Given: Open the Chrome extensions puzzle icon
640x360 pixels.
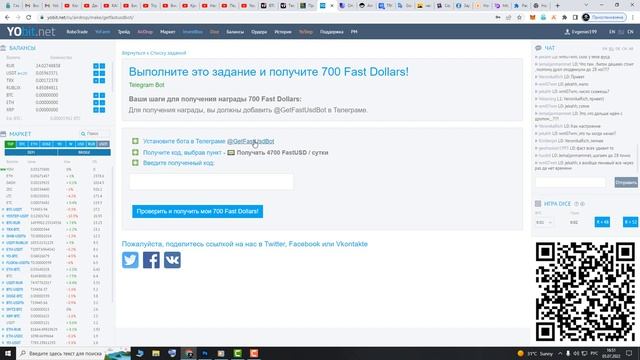Looking at the screenshot, I should (564, 18).
